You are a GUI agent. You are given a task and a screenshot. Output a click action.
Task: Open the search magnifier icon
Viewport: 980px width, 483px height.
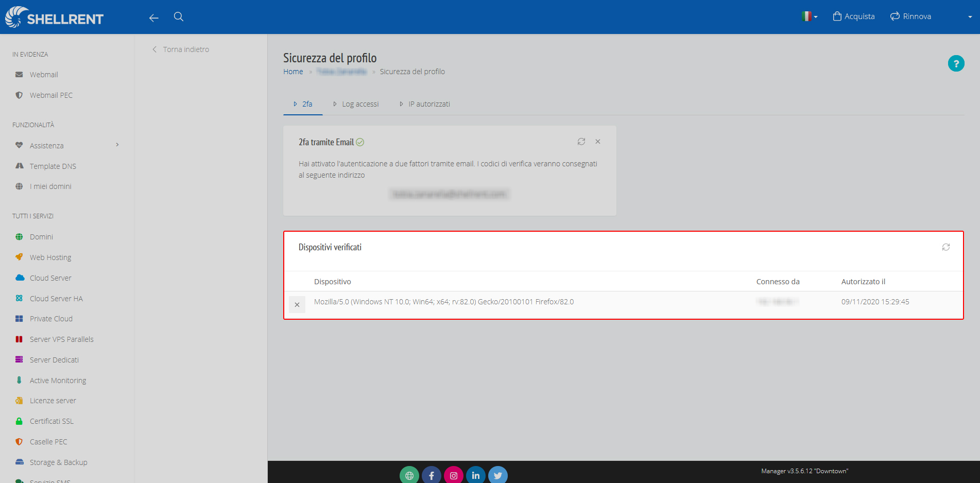pyautogui.click(x=179, y=16)
